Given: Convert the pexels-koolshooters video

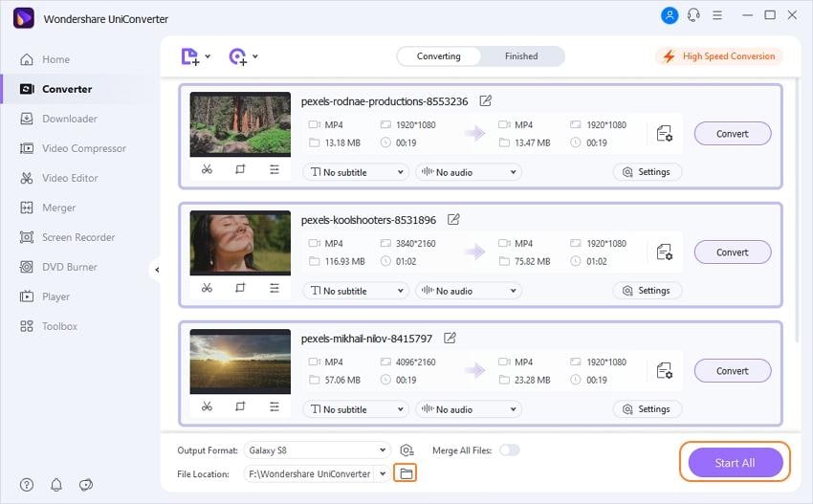Looking at the screenshot, I should [x=732, y=252].
